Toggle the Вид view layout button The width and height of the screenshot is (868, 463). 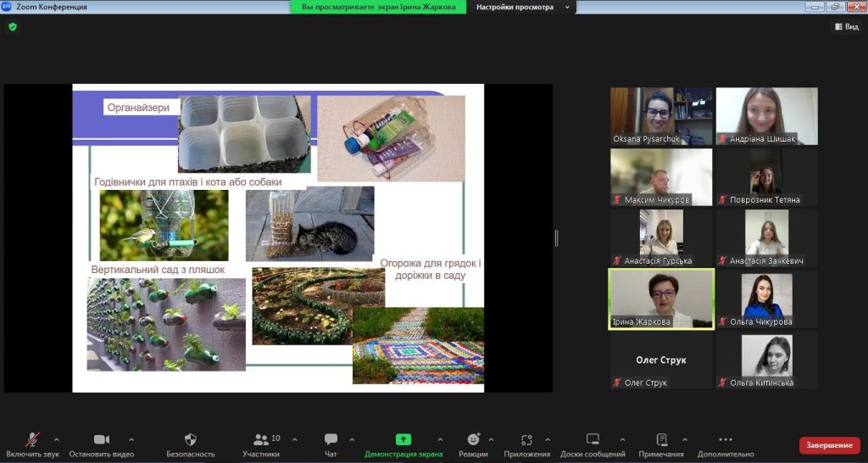point(846,27)
